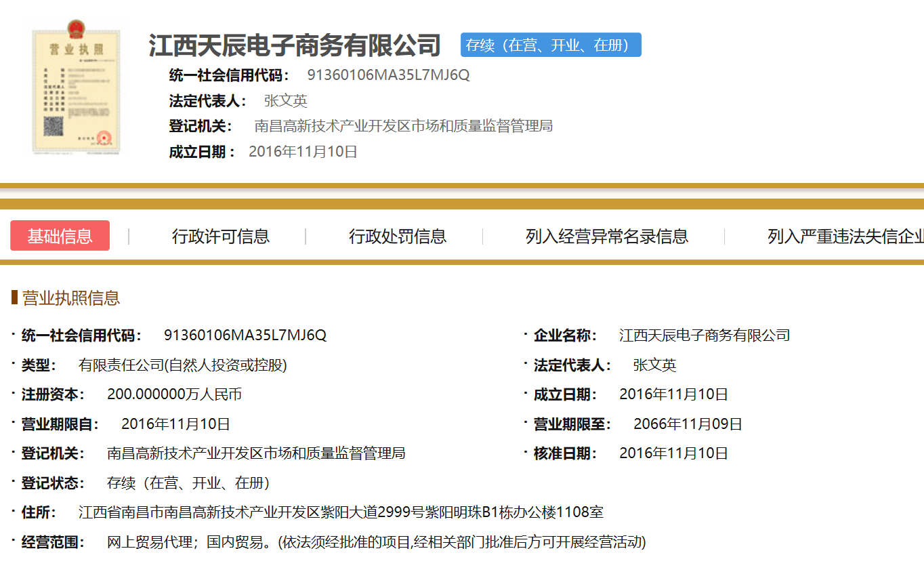Image resolution: width=924 pixels, height=574 pixels.
Task: Select the 基础信息 tab
Action: 60,236
